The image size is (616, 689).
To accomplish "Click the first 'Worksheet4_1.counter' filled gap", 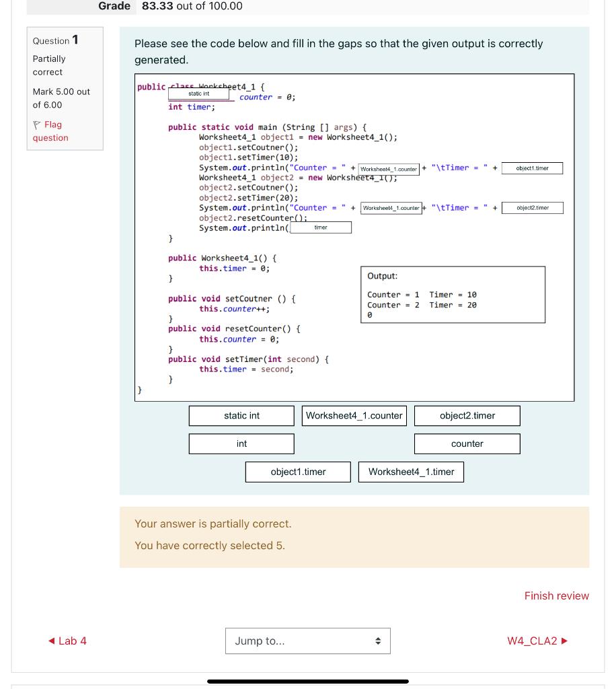I will point(389,168).
